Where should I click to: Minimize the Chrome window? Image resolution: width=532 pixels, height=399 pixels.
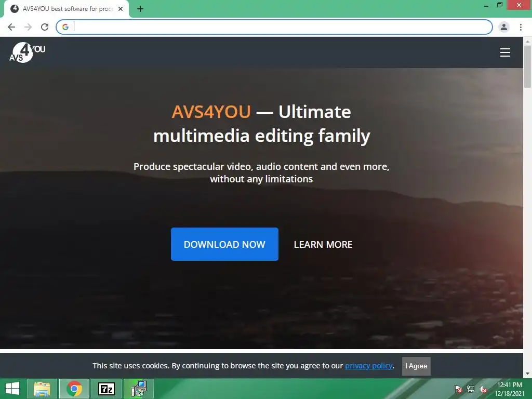pos(486,5)
